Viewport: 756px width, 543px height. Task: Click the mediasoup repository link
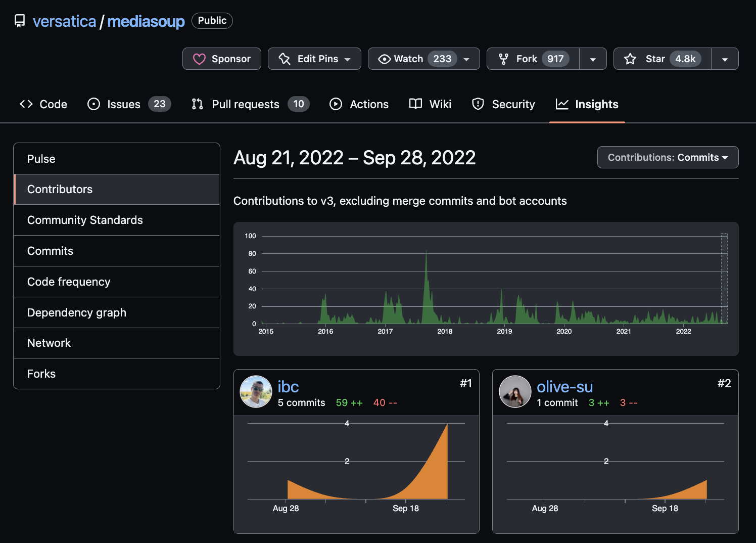point(146,21)
